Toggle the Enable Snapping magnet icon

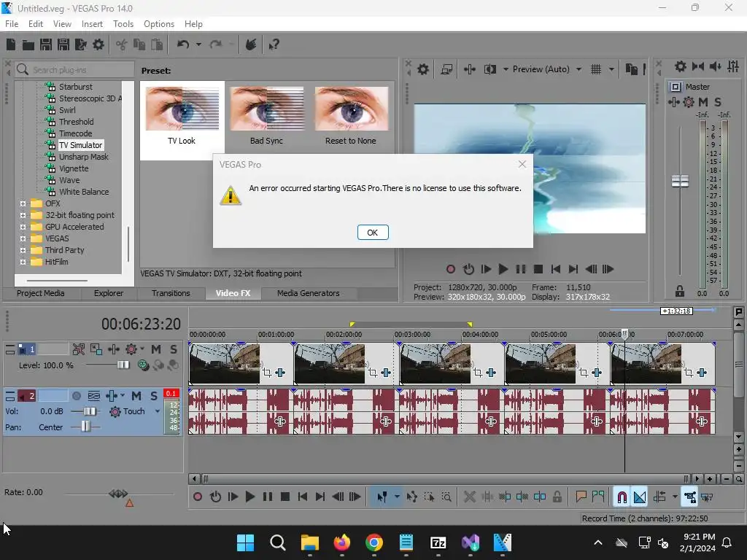622,497
